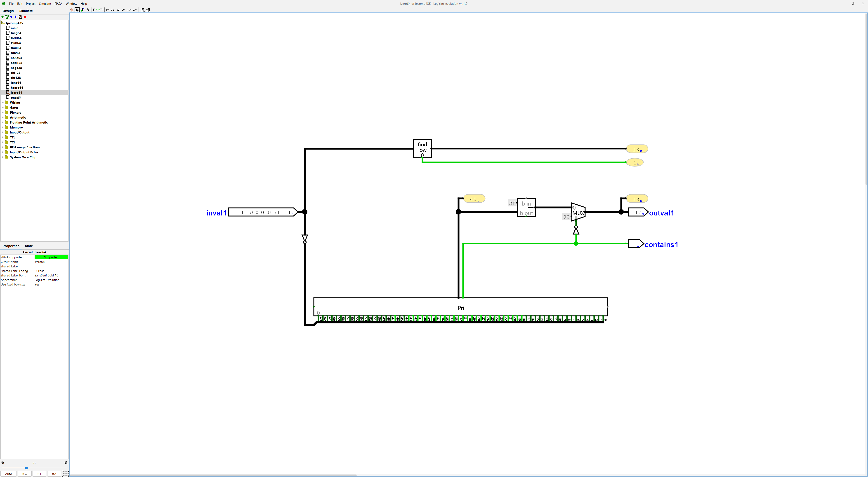Click the Appearance property value
Screen dimensions: 868x477
pos(51,280)
